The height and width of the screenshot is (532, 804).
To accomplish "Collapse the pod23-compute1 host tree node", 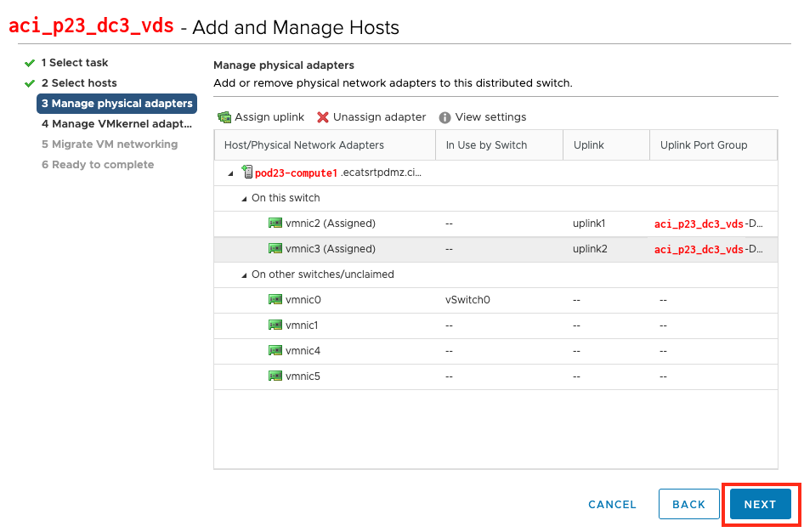I will pos(230,173).
